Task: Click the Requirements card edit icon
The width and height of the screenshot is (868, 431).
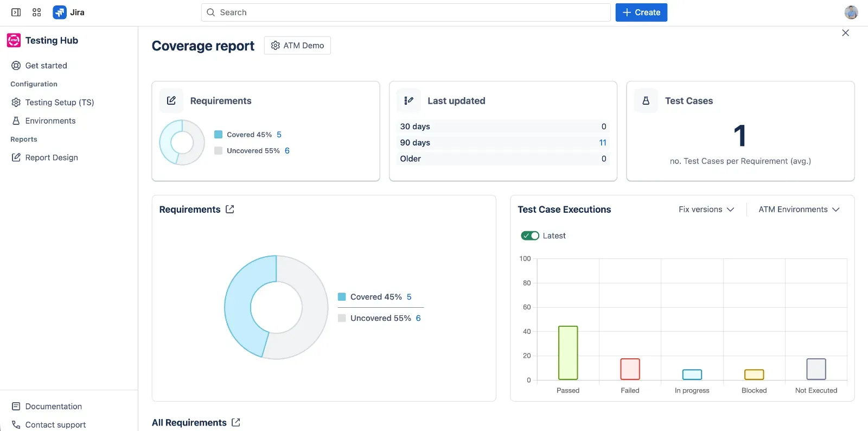Action: (171, 100)
